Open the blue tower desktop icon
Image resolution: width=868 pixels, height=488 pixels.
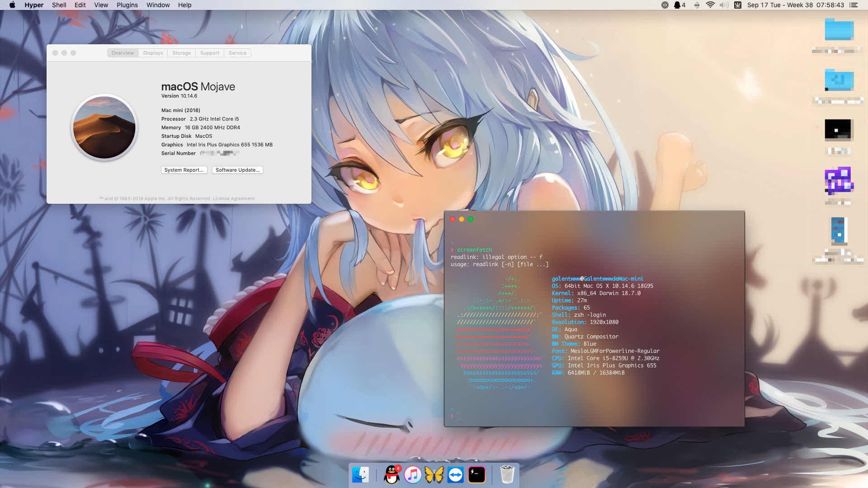838,230
